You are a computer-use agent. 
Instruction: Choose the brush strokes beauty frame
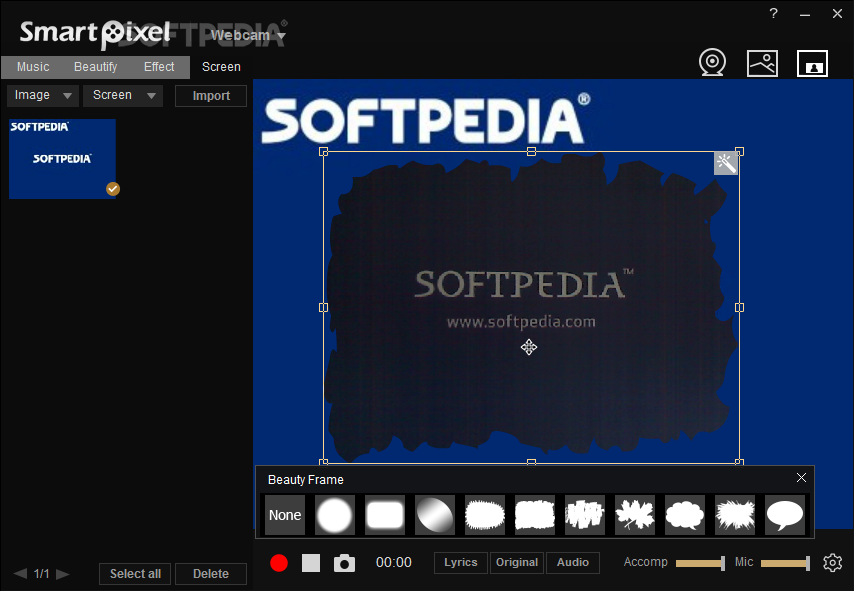point(585,515)
